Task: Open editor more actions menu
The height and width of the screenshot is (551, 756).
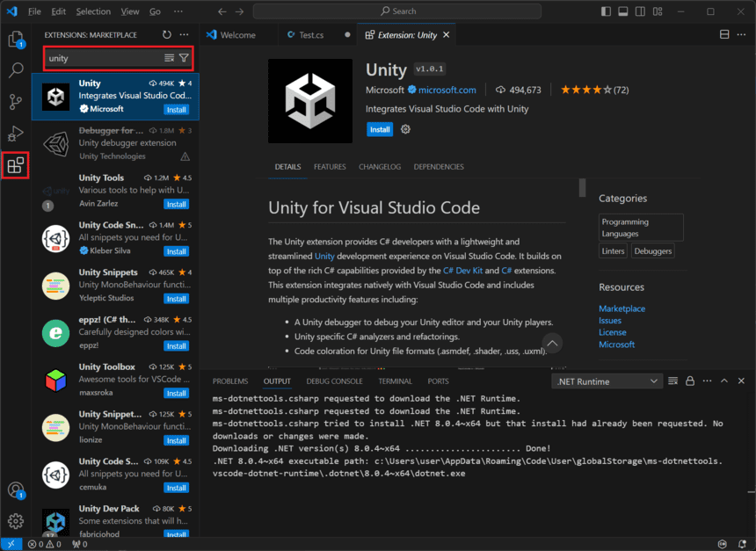Action: pos(742,34)
